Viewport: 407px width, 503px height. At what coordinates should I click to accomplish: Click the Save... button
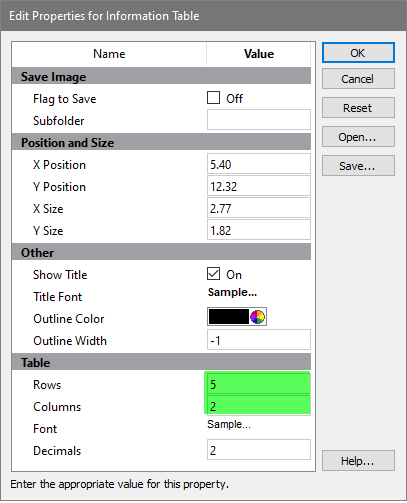(358, 166)
